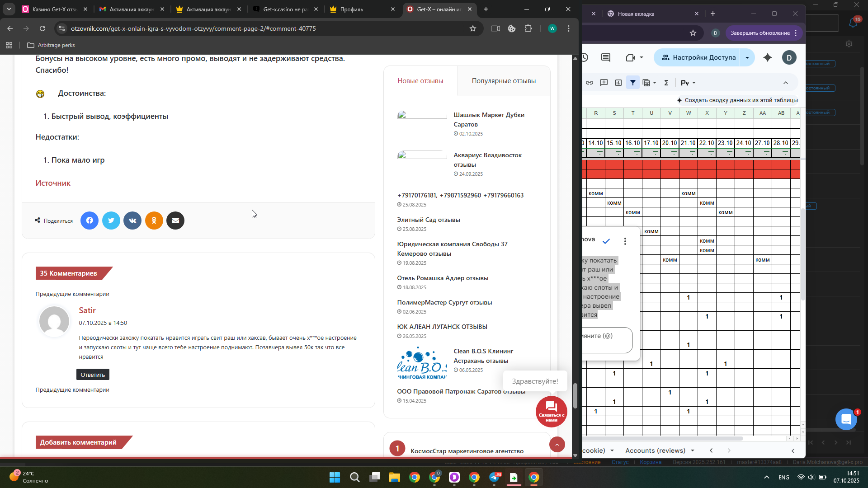868x488 pixels.
Task: Open filter toggle for column 14.10
Action: point(599,153)
